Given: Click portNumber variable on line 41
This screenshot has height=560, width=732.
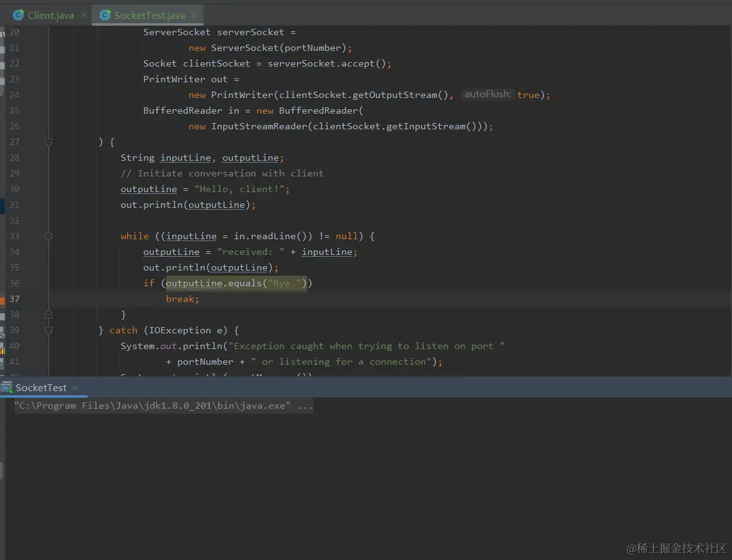Looking at the screenshot, I should coord(205,362).
